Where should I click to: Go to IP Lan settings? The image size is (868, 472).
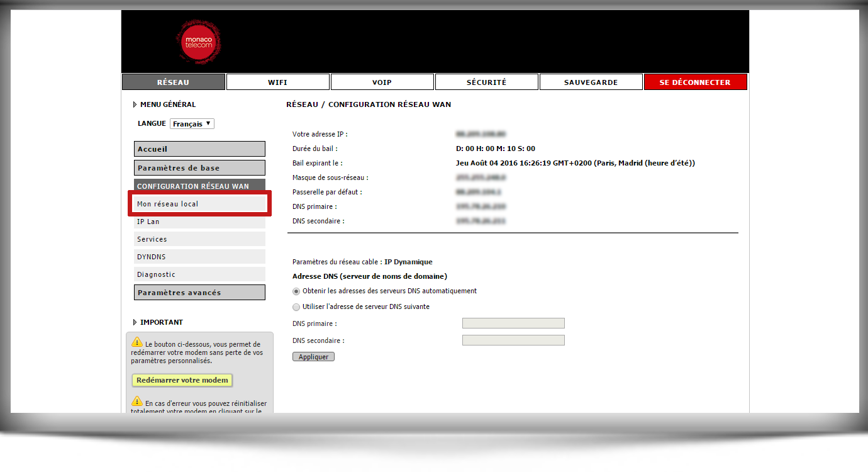click(x=199, y=222)
